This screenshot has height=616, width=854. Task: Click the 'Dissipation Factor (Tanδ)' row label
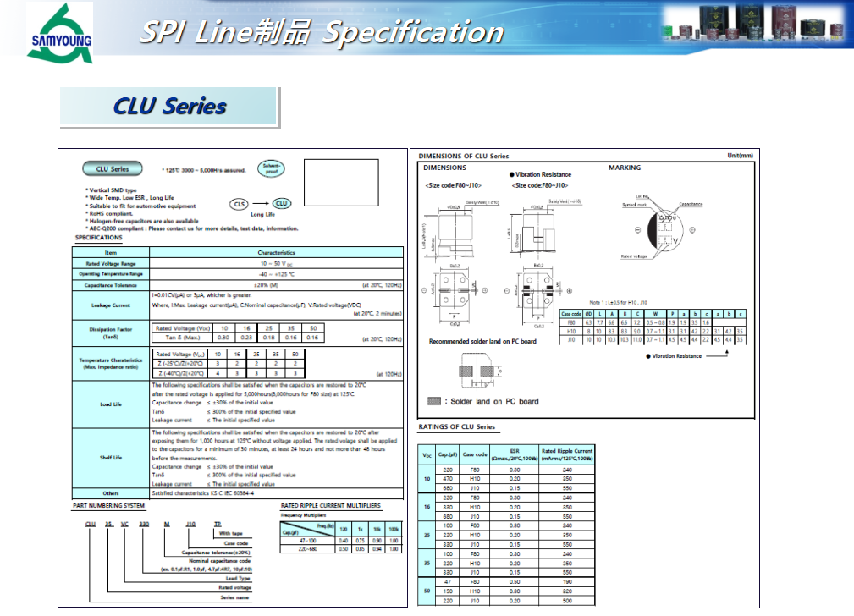pos(111,333)
